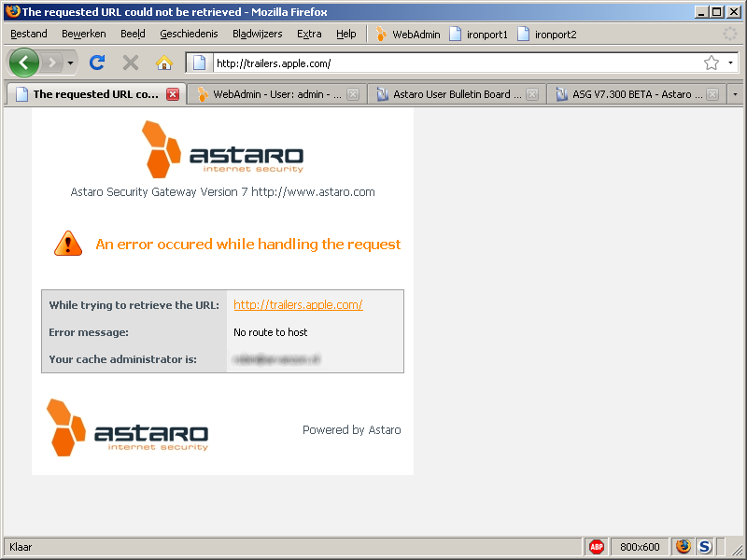The height and width of the screenshot is (560, 747).
Task: Open the ironport1 bookmark
Action: (x=479, y=35)
